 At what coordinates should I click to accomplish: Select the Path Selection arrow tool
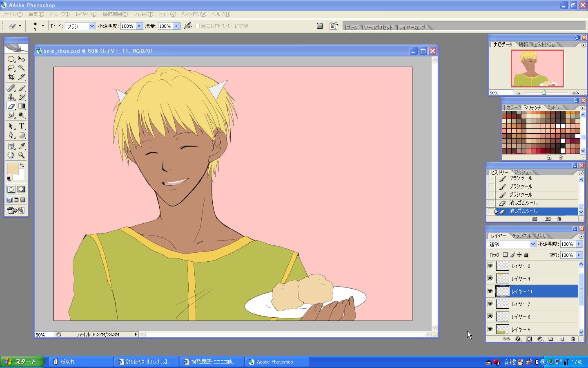click(11, 126)
